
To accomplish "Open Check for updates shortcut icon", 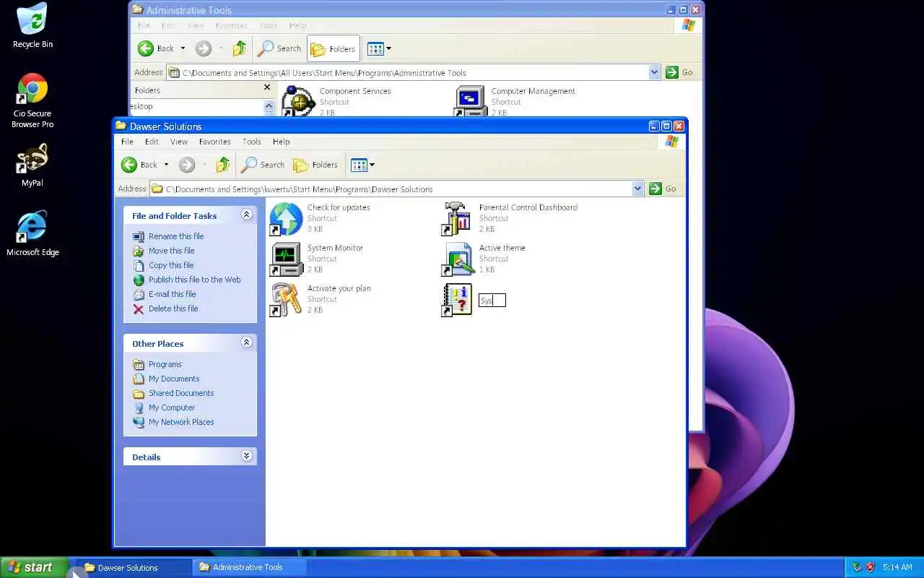I will point(286,219).
